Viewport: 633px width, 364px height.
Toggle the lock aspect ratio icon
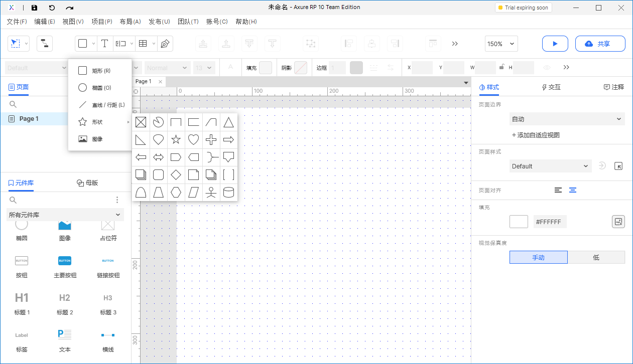tap(501, 67)
